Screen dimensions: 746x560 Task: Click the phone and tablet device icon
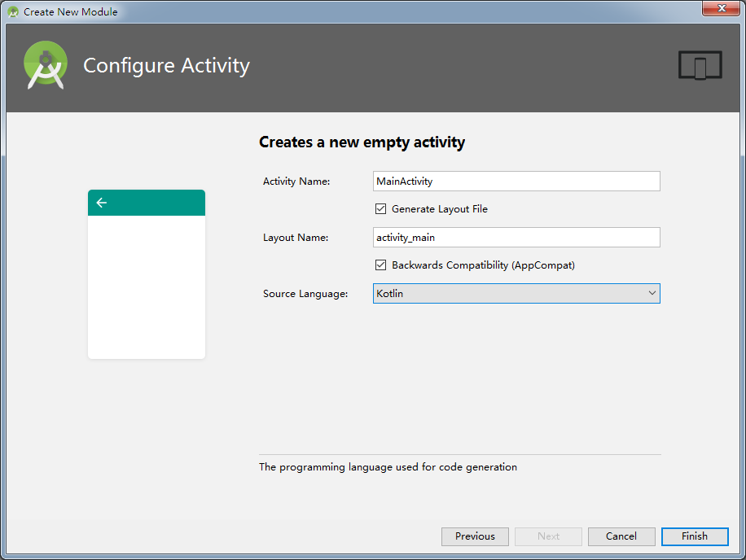coord(700,66)
